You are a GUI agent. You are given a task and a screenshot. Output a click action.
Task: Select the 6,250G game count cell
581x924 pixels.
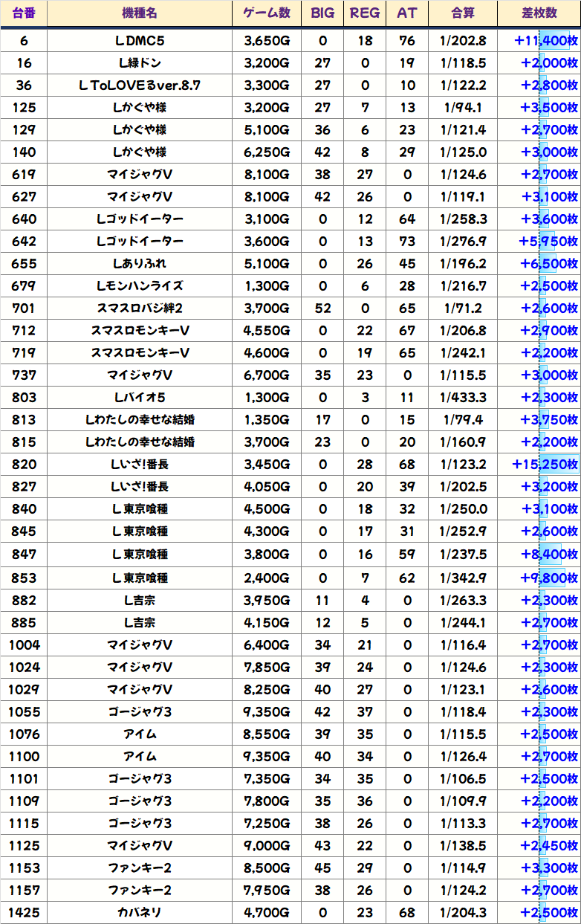point(267,152)
